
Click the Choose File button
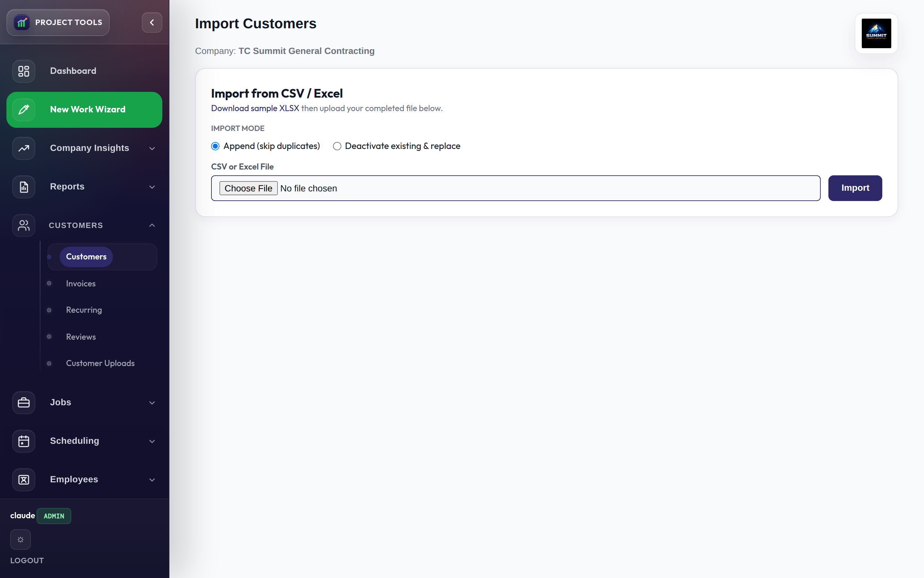(x=248, y=188)
